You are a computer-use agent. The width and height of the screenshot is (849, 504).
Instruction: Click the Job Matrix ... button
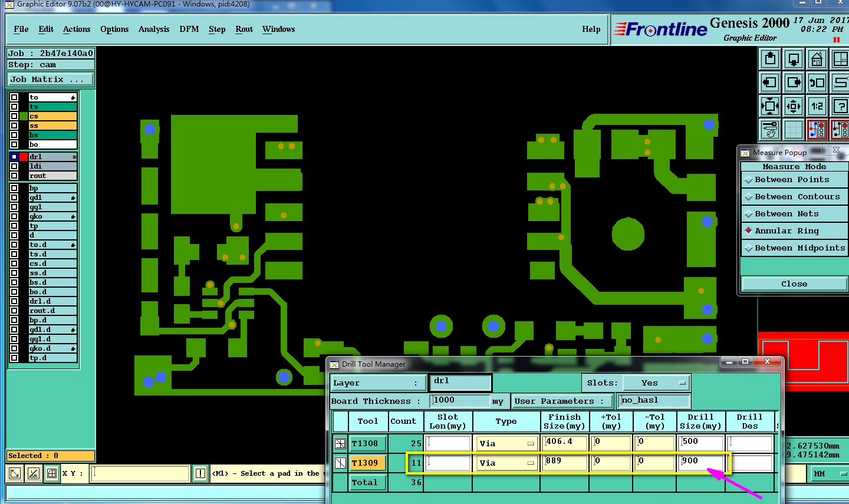click(x=50, y=80)
